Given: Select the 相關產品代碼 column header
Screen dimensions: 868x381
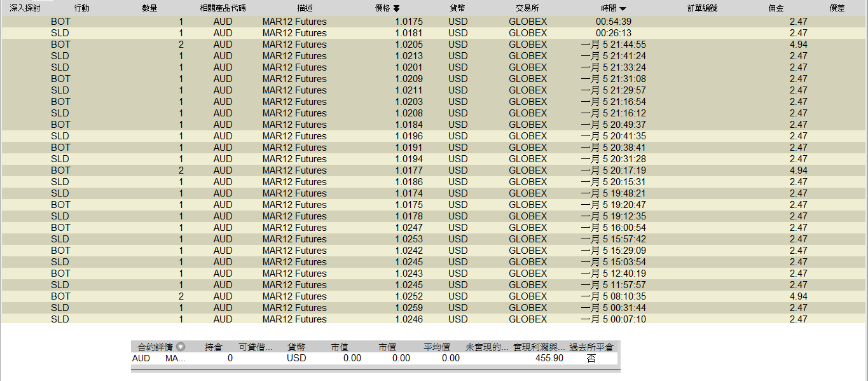Looking at the screenshot, I should (x=223, y=8).
